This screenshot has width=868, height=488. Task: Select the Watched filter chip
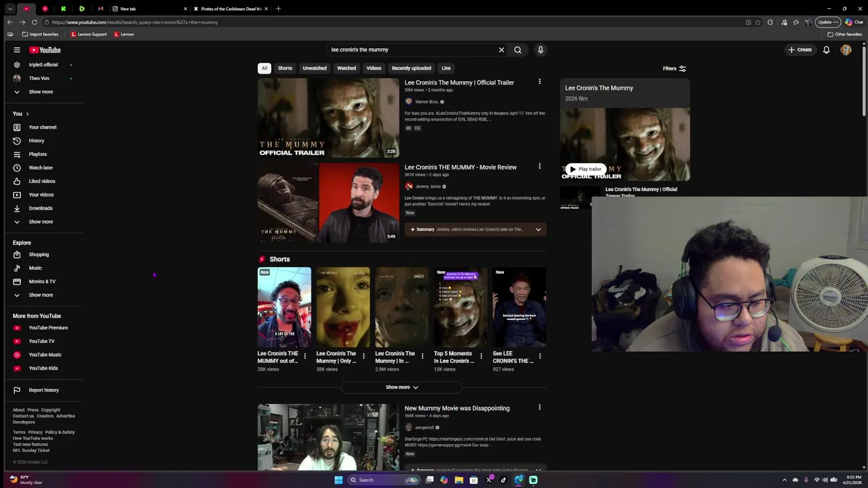point(347,68)
